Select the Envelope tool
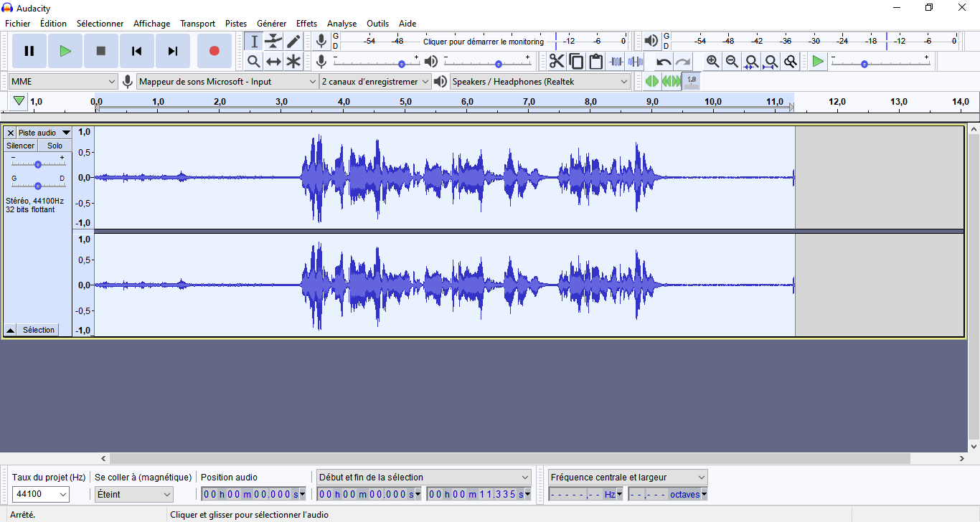Viewport: 980px width, 522px height. point(273,42)
